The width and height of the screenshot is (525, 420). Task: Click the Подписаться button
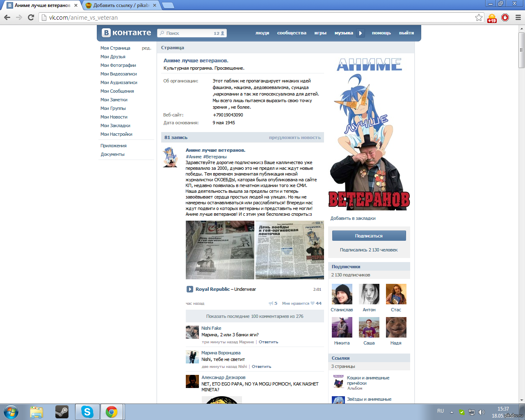pyautogui.click(x=369, y=236)
